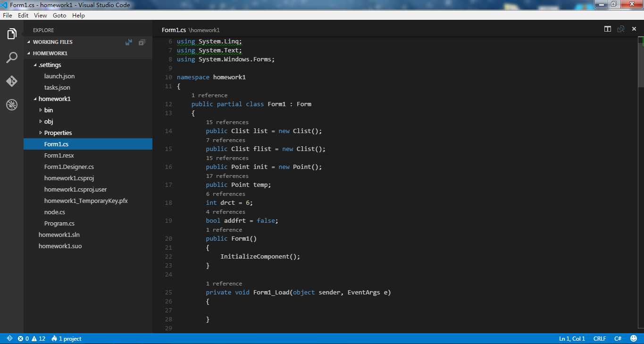Split the editor with the split icon
Image resolution: width=644 pixels, height=344 pixels.
click(x=608, y=29)
